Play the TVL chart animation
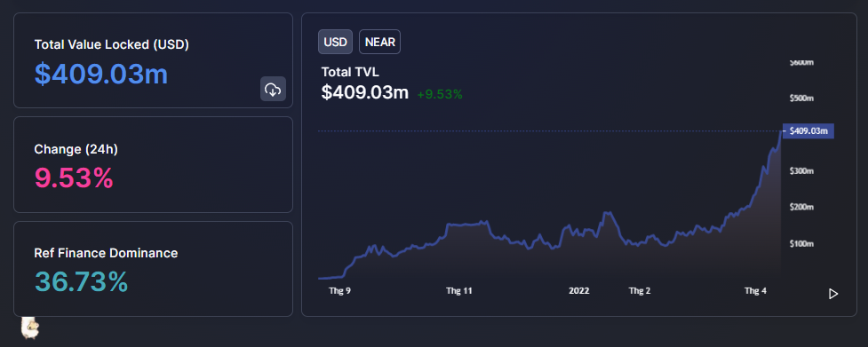 [x=833, y=294]
